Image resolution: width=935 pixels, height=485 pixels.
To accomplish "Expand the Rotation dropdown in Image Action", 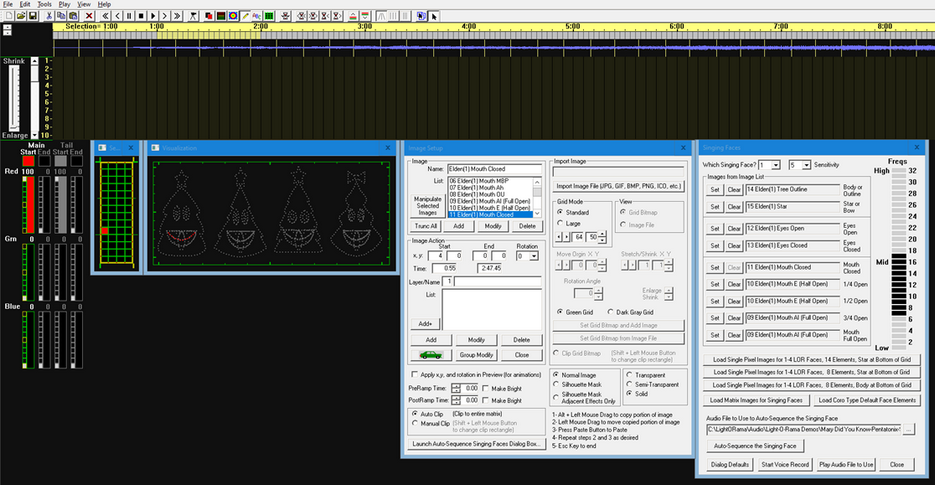I will click(536, 256).
